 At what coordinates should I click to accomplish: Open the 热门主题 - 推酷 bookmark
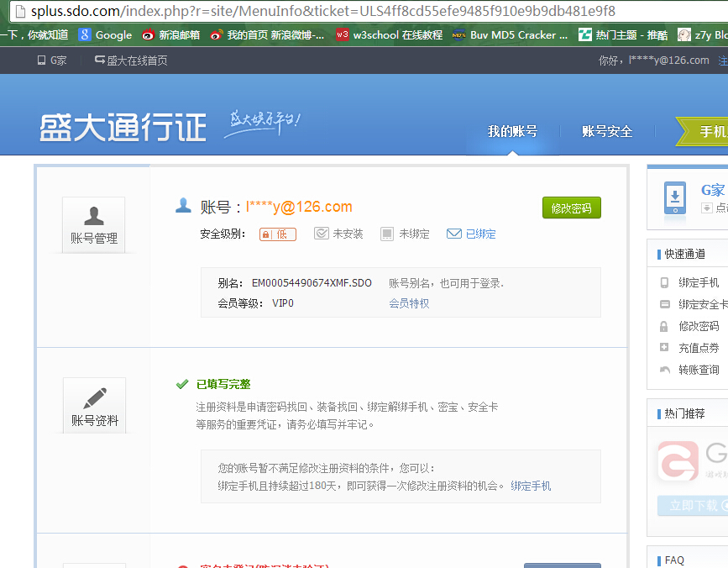pos(622,34)
